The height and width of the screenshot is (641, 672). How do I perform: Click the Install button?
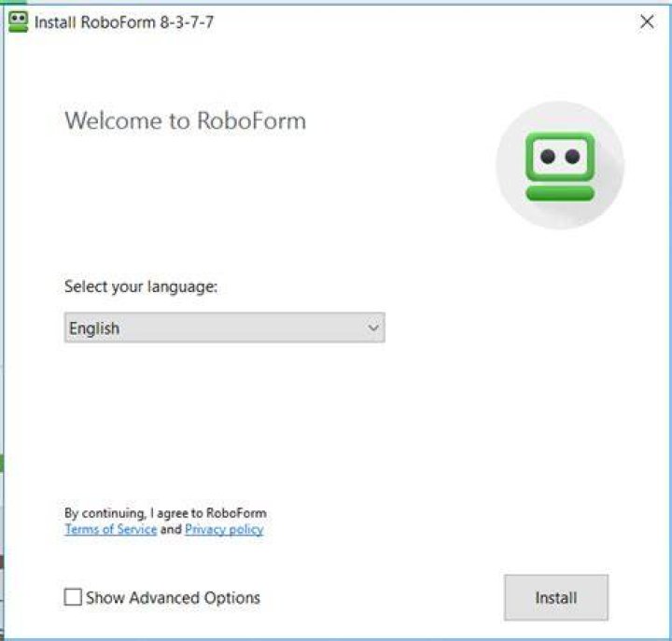(556, 597)
